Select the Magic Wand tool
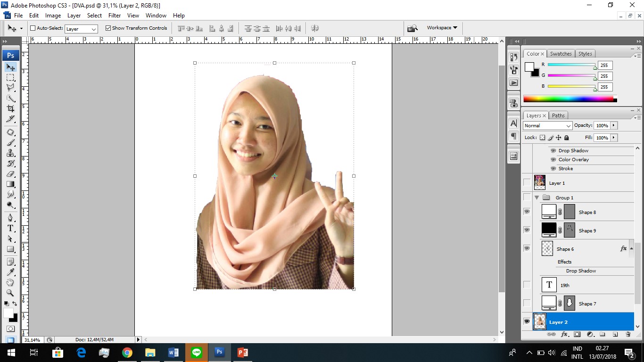644x362 pixels. [x=10, y=98]
